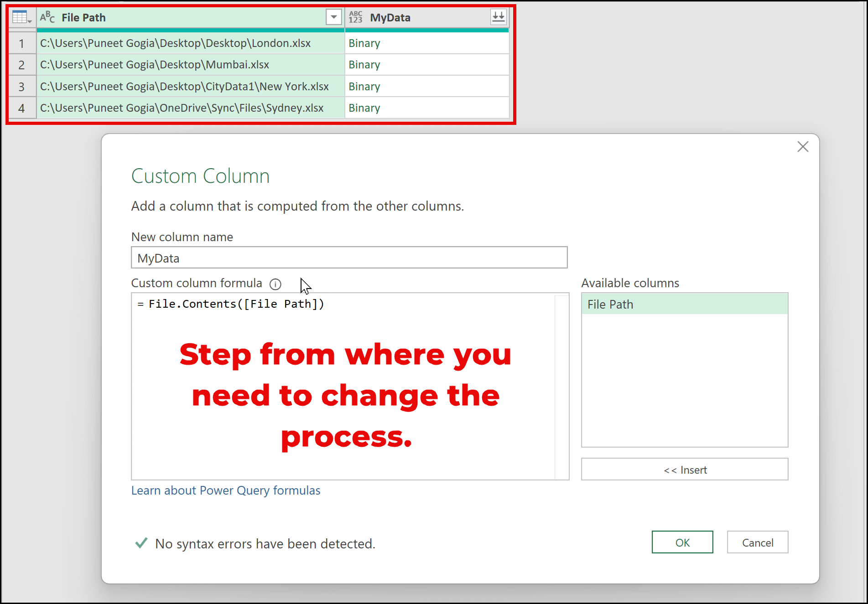Viewport: 868px width, 604px height.
Task: Close the Custom Column dialog
Action: click(802, 147)
